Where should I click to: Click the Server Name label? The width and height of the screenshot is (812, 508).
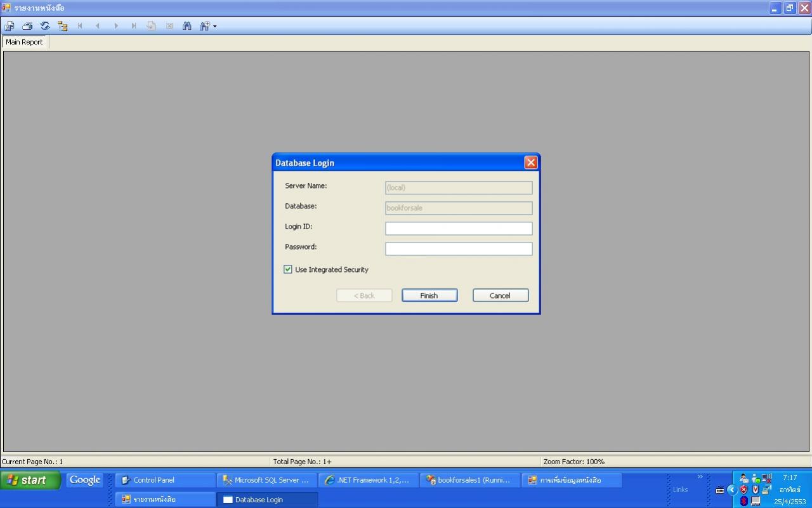click(306, 186)
